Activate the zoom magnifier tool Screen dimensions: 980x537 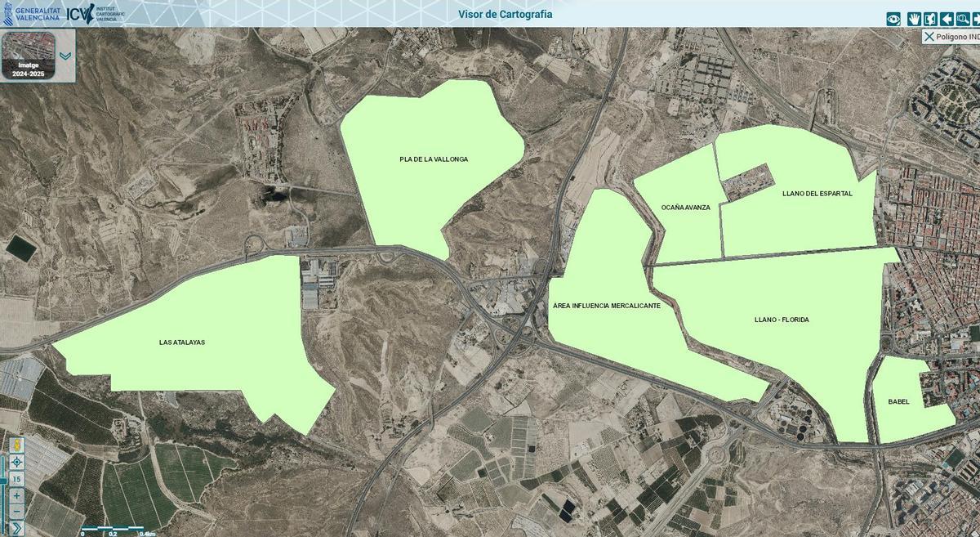point(963,19)
